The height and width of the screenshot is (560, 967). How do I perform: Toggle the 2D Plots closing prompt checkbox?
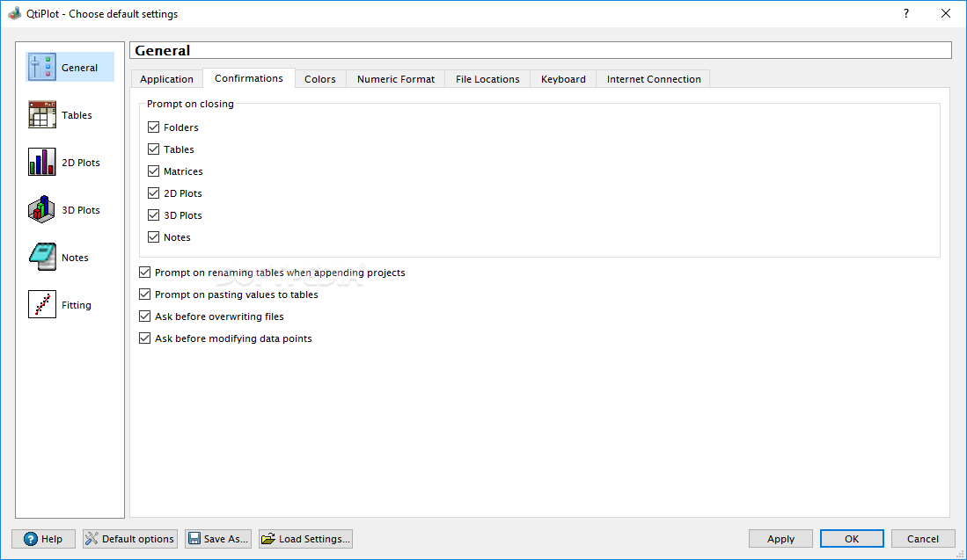pos(154,193)
